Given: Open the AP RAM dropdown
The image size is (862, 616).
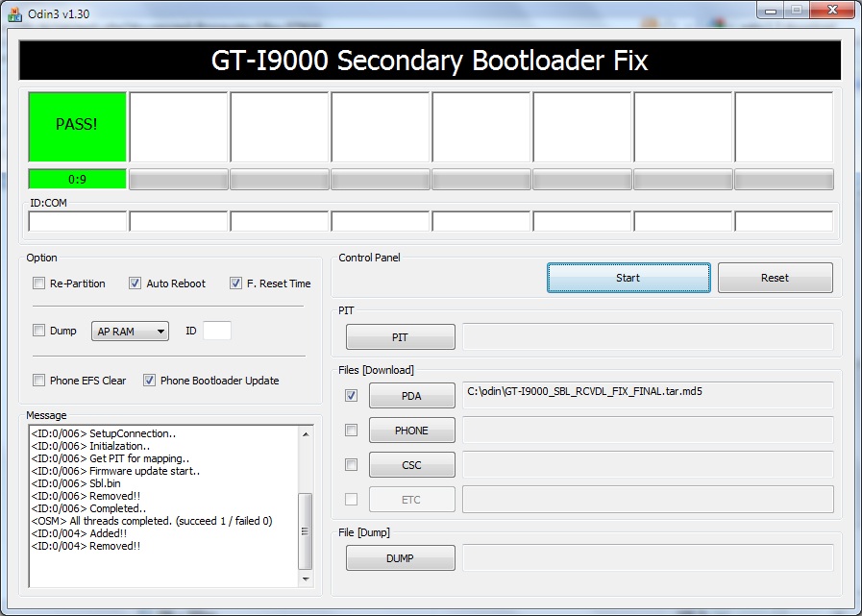Looking at the screenshot, I should [130, 332].
